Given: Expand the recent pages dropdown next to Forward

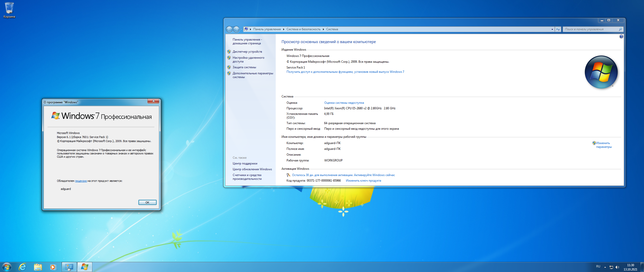Looking at the screenshot, I should (241, 29).
